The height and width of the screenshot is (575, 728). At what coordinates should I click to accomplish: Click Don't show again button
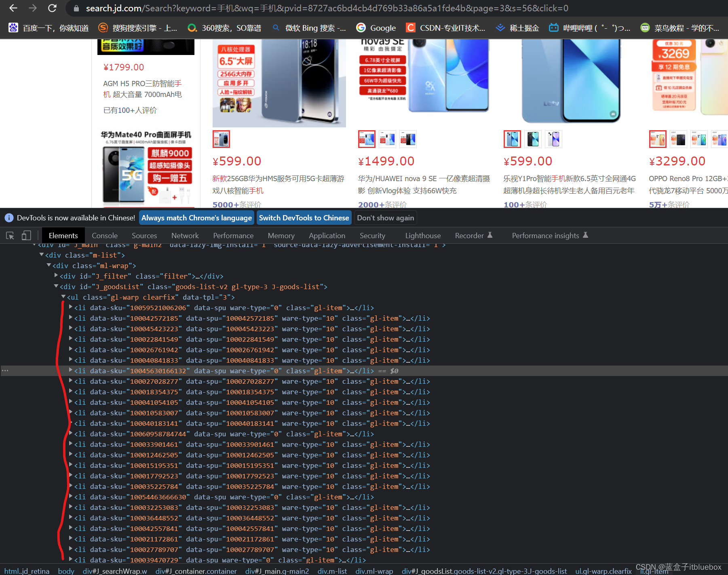pos(386,218)
